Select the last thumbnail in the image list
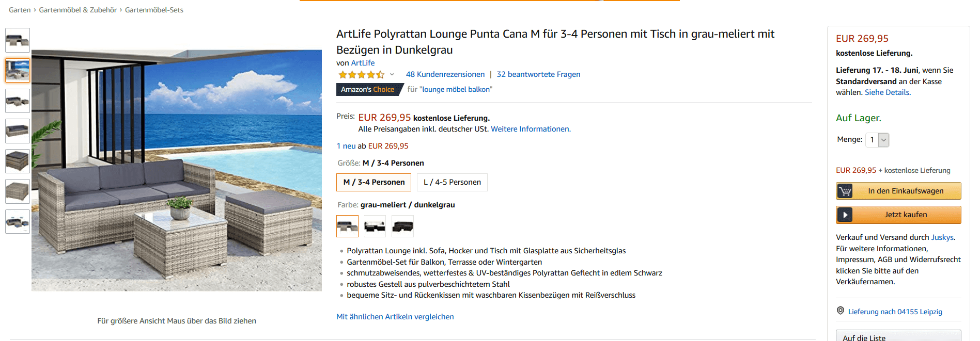The width and height of the screenshot is (980, 341). 18,222
